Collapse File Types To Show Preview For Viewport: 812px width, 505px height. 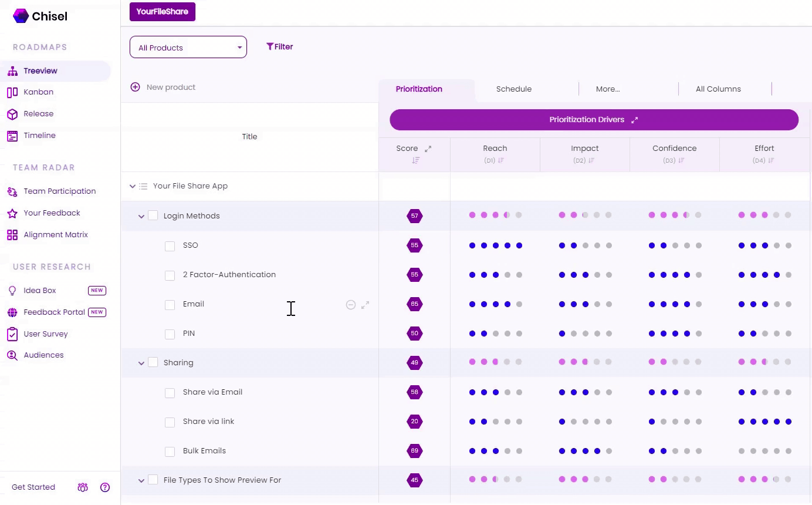coord(141,480)
